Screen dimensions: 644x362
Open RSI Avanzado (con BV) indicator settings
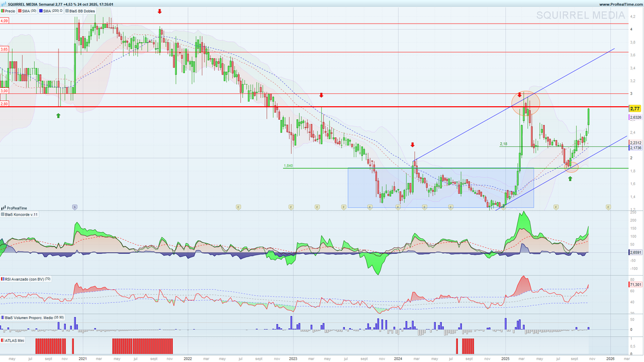click(26, 279)
